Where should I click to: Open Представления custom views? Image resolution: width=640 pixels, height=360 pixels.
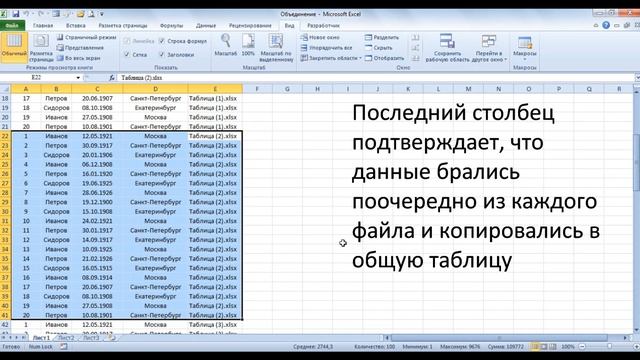[80, 48]
